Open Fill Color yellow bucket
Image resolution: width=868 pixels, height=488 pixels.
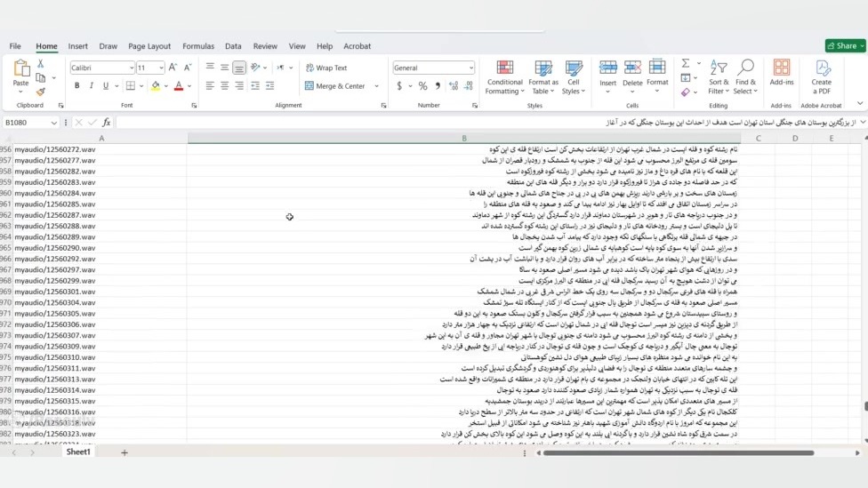tap(156, 85)
